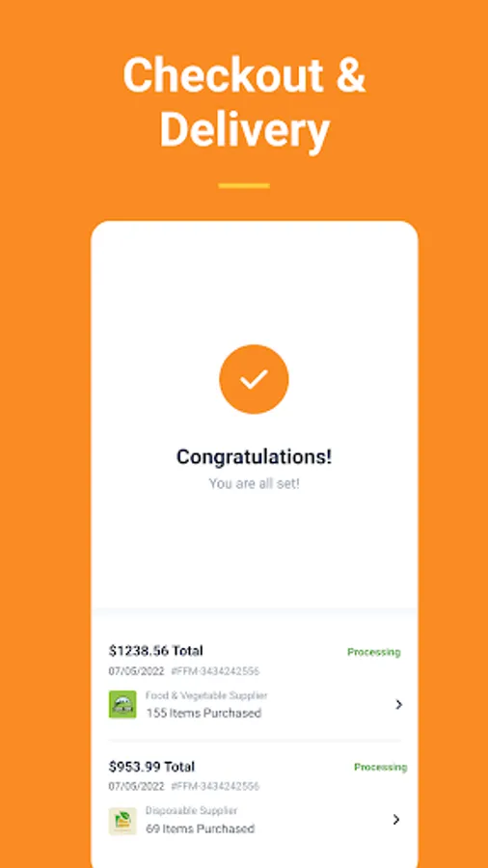
Task: Select the Processing status of the $953.99 order
Action: (381, 768)
